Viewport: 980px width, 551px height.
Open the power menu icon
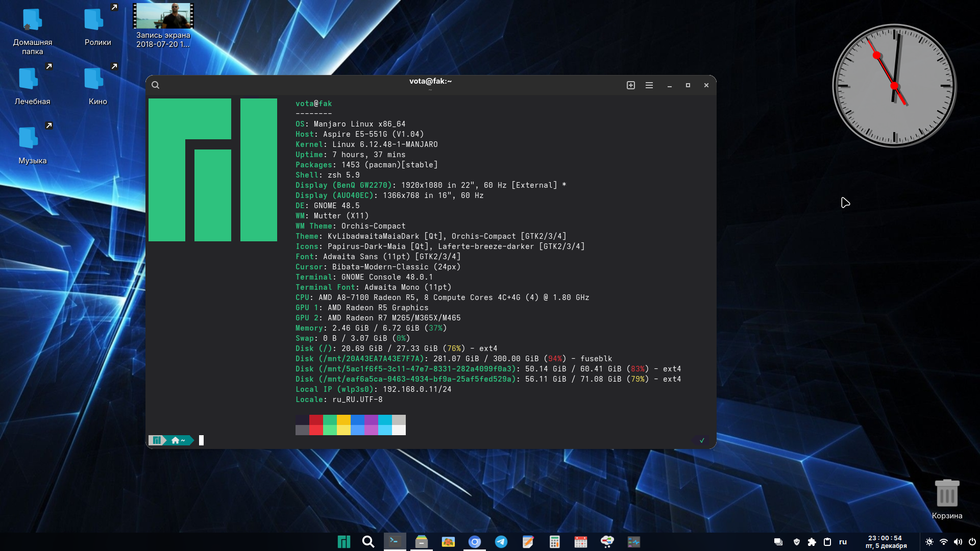tap(972, 542)
